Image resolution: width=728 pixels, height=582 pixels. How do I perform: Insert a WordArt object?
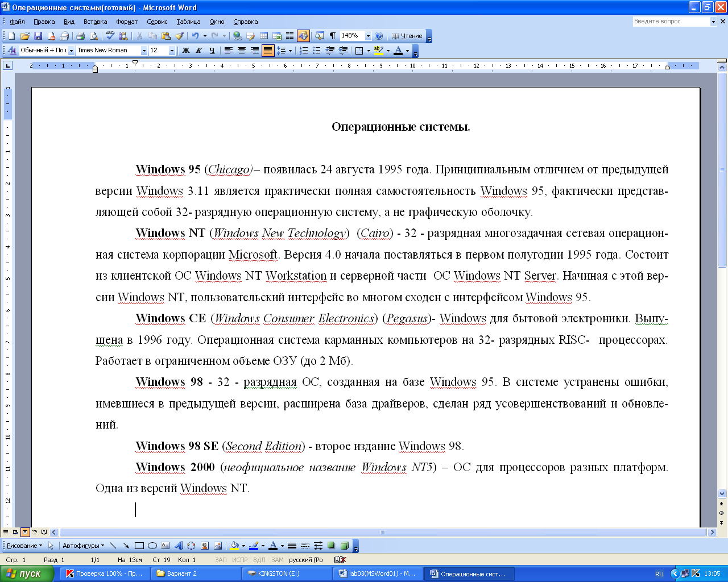[x=179, y=546]
